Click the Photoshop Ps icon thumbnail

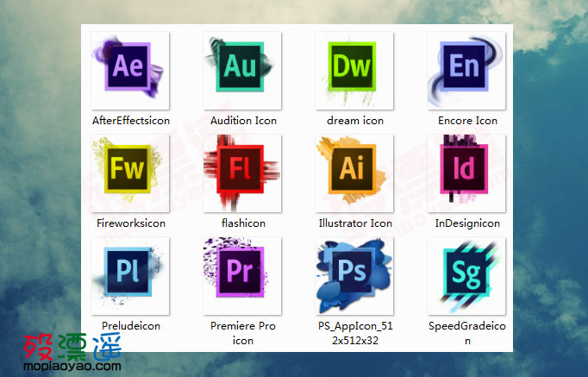coord(354,276)
